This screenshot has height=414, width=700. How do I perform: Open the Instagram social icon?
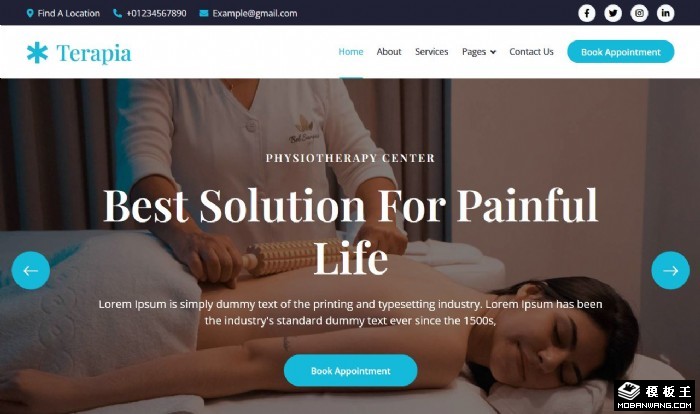[x=639, y=13]
